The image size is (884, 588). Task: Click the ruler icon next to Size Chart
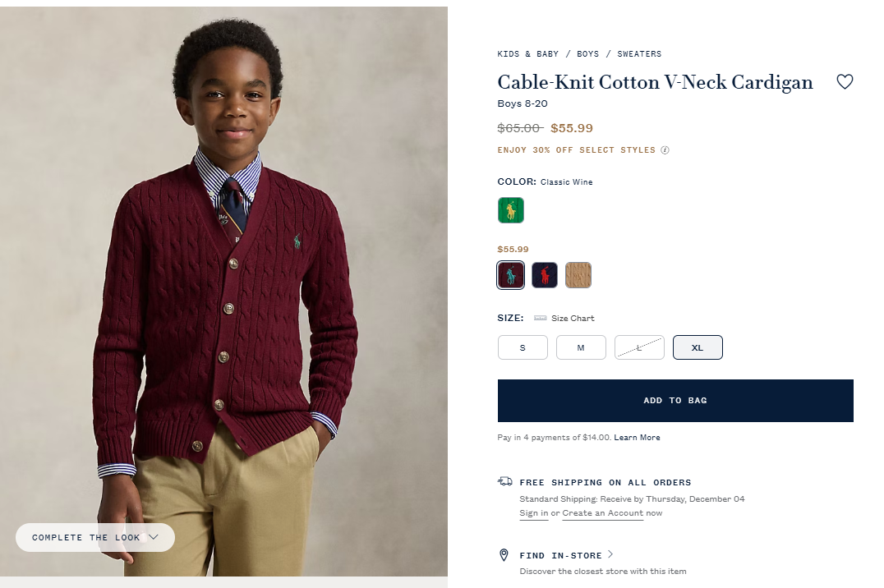coord(540,318)
